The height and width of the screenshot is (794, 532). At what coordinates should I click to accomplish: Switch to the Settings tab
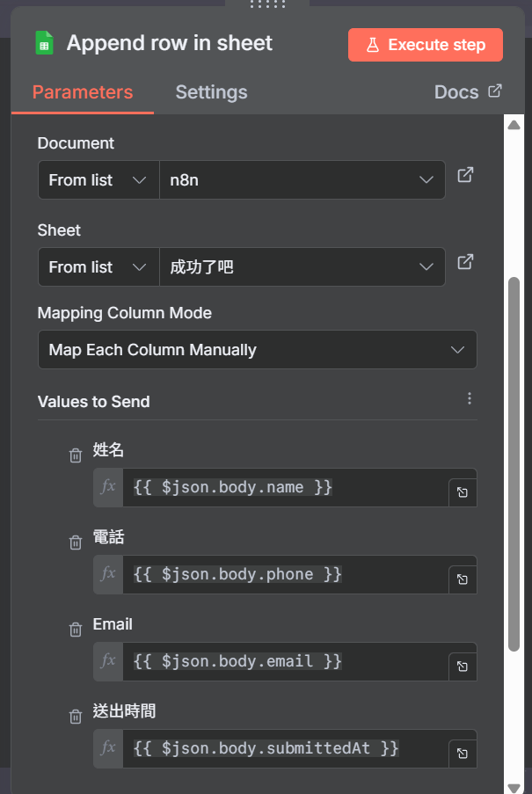pyautogui.click(x=211, y=92)
